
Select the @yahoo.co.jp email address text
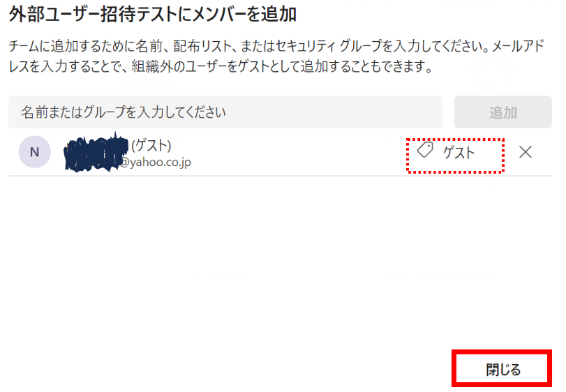click(x=155, y=163)
